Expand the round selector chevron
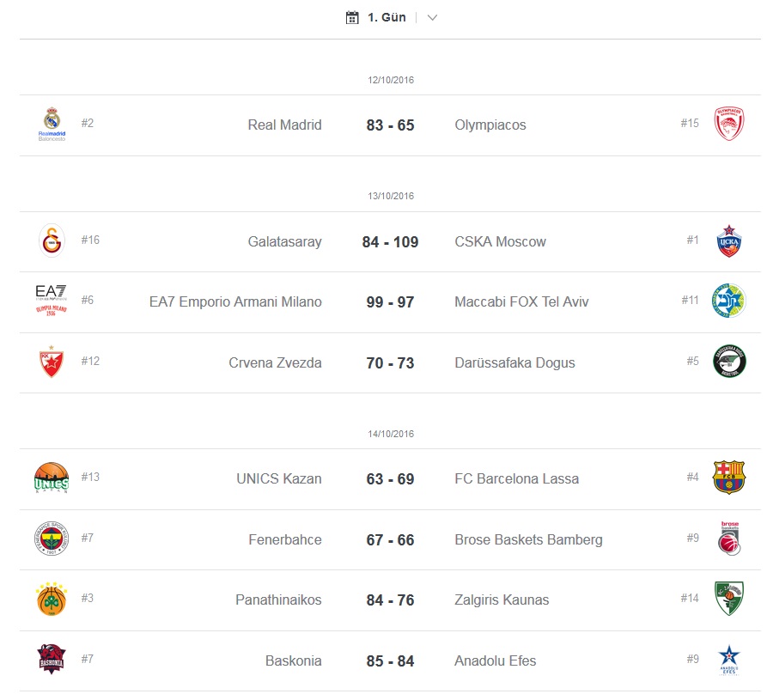Viewport: 767px width, 700px height. tap(432, 18)
